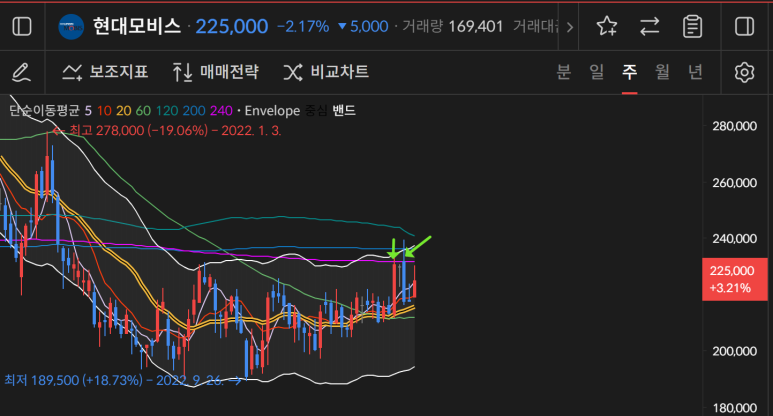Add stock to favorites with star icon
773x416 pixels.
(x=607, y=27)
